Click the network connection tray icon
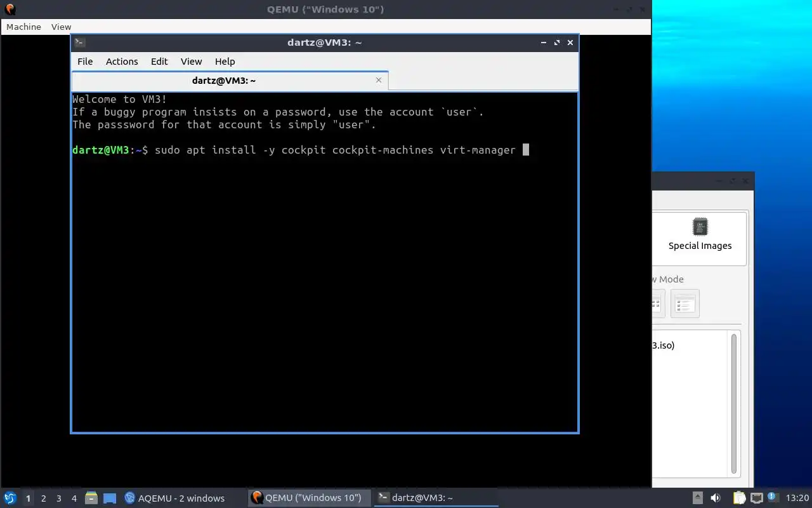This screenshot has height=508, width=812. (757, 498)
